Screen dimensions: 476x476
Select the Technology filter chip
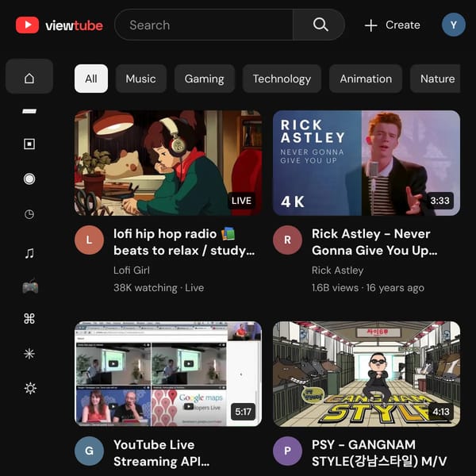tap(282, 79)
